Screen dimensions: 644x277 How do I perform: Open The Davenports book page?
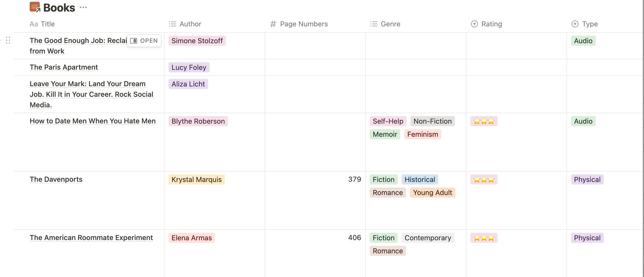pyautogui.click(x=56, y=179)
